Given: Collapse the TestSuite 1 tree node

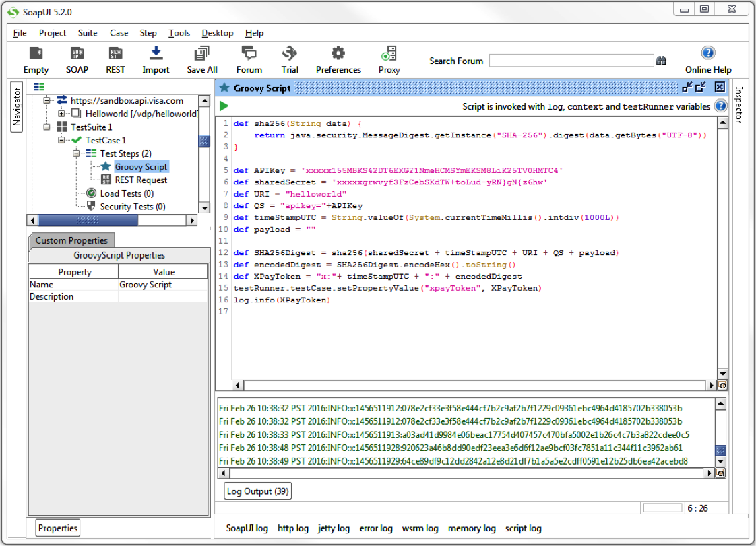Looking at the screenshot, I should click(x=48, y=127).
